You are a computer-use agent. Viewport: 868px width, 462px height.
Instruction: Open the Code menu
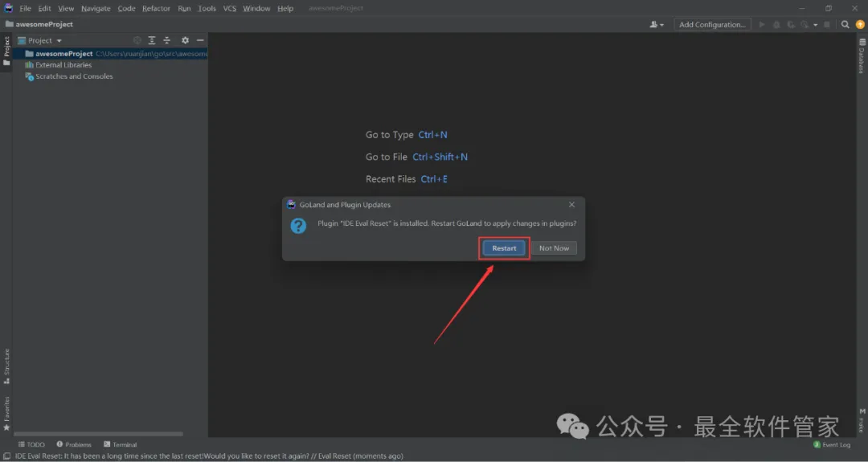[126, 8]
